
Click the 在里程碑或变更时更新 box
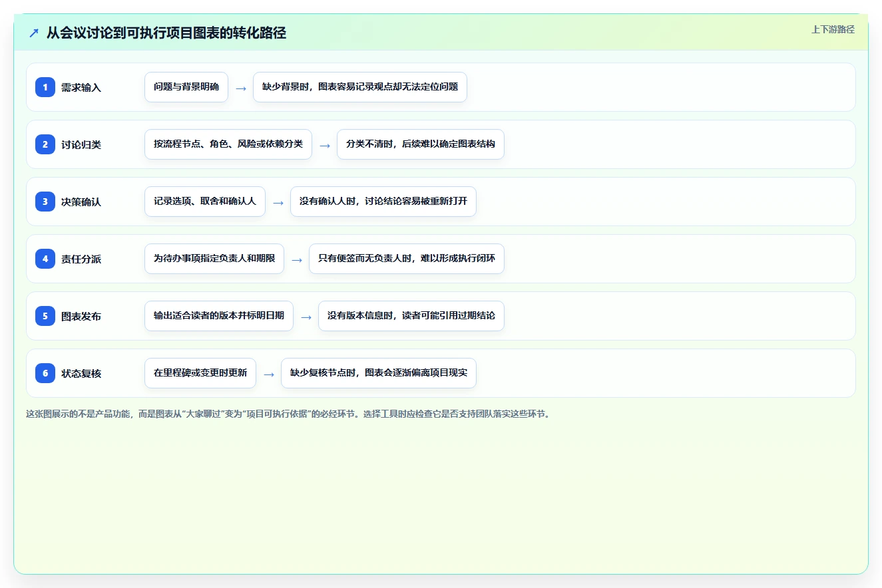tap(200, 373)
